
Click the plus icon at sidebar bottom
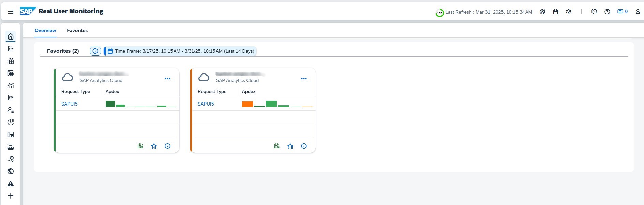click(11, 196)
